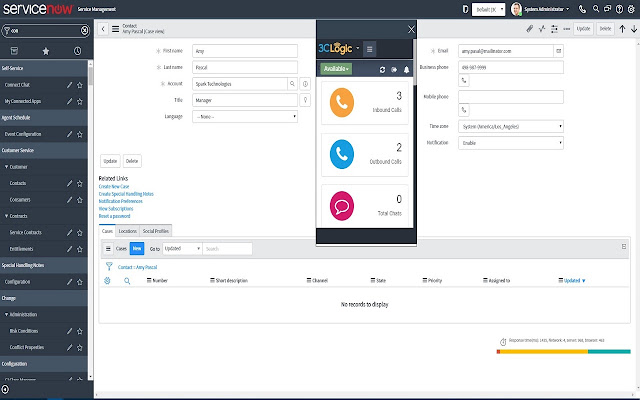Click the Update button in form header
This screenshot has width=640, height=400.
click(x=583, y=29)
